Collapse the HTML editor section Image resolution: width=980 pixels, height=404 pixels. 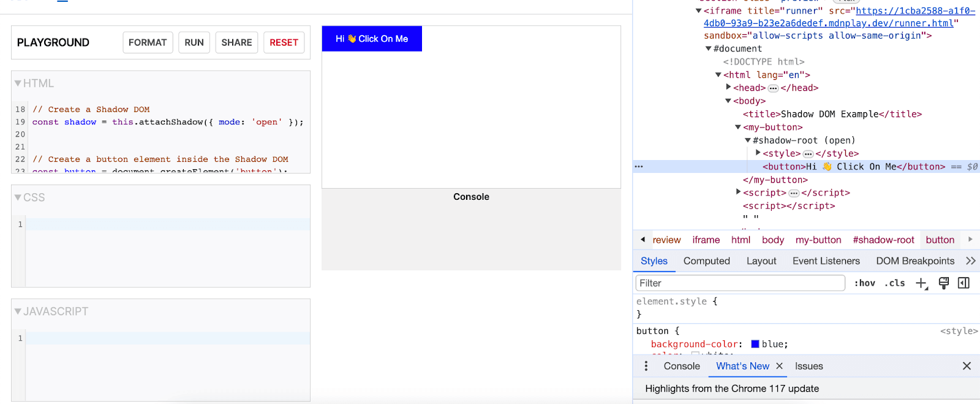(x=18, y=83)
